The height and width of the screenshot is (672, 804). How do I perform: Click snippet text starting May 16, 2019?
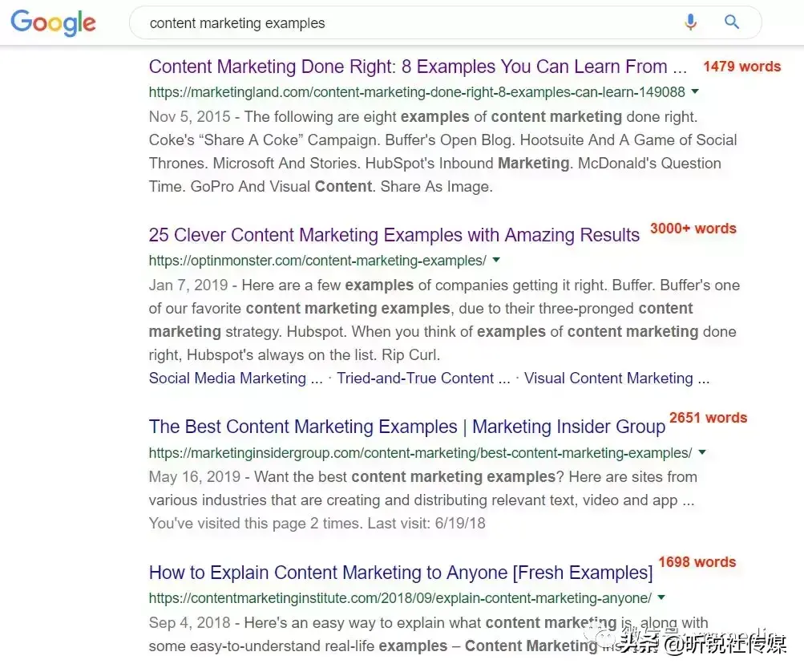pyautogui.click(x=423, y=488)
